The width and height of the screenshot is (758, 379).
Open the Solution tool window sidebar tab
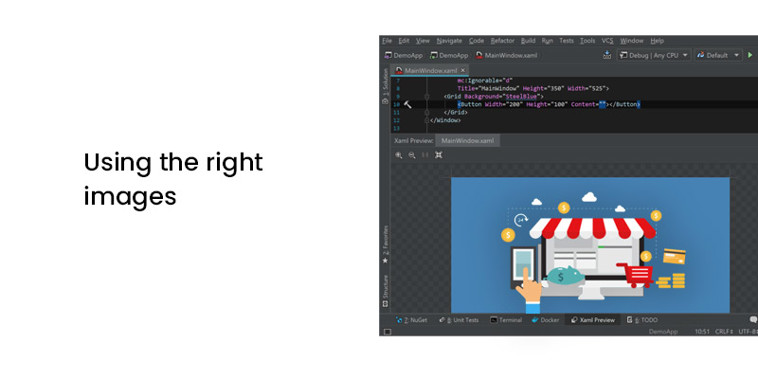(x=385, y=86)
